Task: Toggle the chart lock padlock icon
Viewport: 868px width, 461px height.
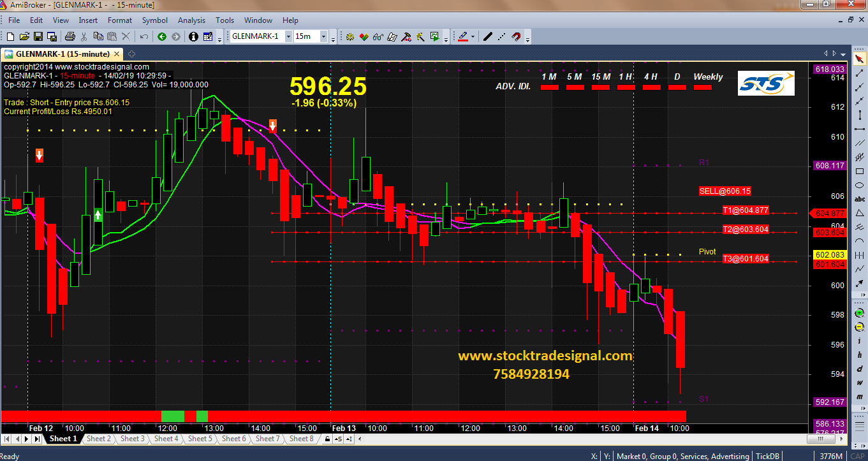Action: 328,439
